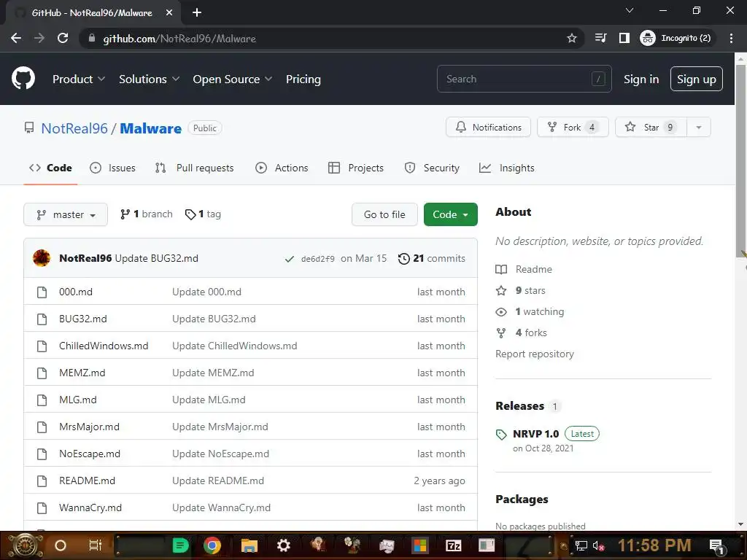Click file icon beside 000.md
The image size is (747, 560).
tap(42, 292)
